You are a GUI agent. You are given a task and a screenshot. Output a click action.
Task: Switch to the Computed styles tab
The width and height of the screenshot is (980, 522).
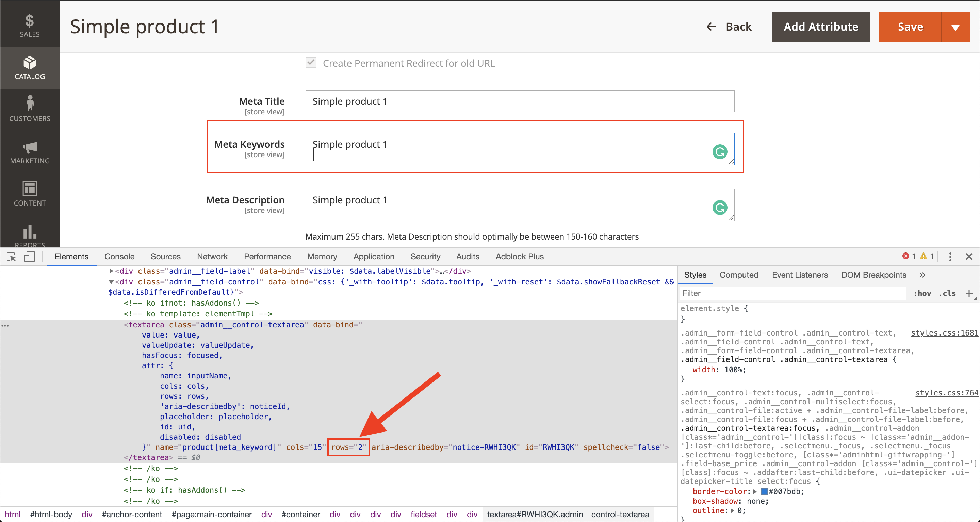tap(738, 275)
